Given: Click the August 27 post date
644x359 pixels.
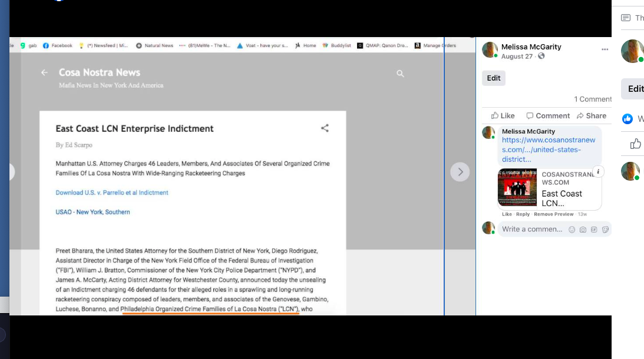Looking at the screenshot, I should pyautogui.click(x=517, y=56).
